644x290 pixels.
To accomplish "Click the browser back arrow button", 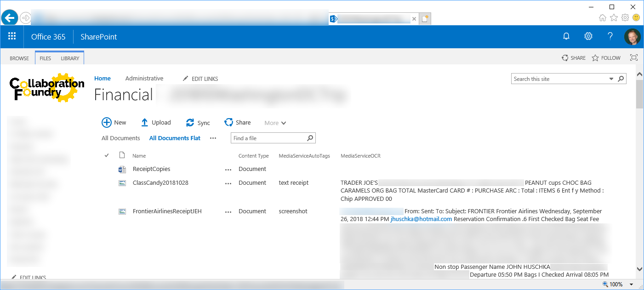I will pyautogui.click(x=10, y=18).
